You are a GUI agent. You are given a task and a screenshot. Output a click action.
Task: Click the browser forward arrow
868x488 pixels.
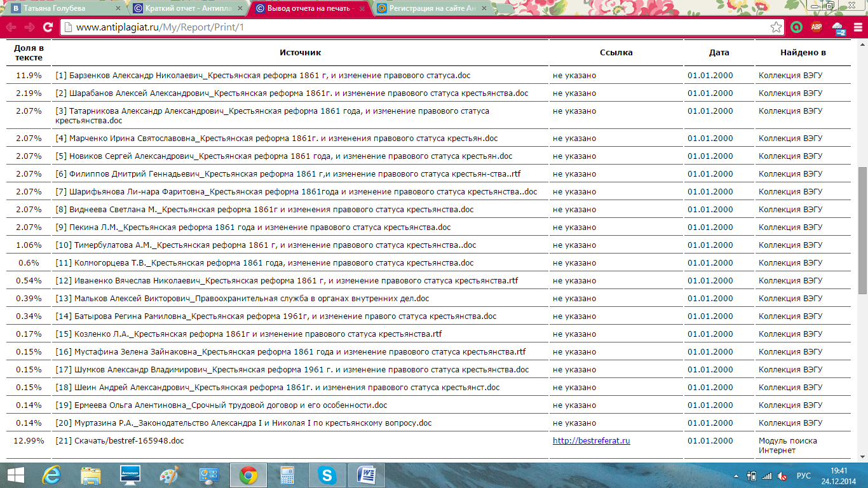[29, 27]
